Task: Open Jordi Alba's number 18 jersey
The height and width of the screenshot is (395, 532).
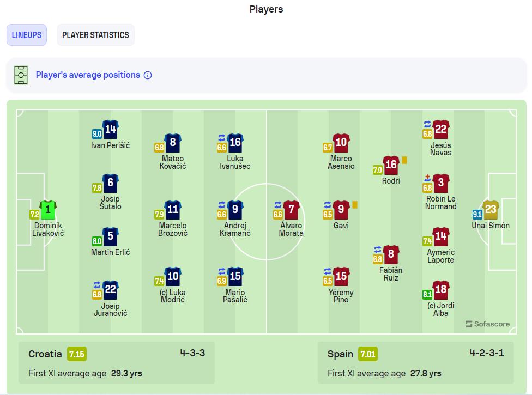Action: click(x=441, y=289)
